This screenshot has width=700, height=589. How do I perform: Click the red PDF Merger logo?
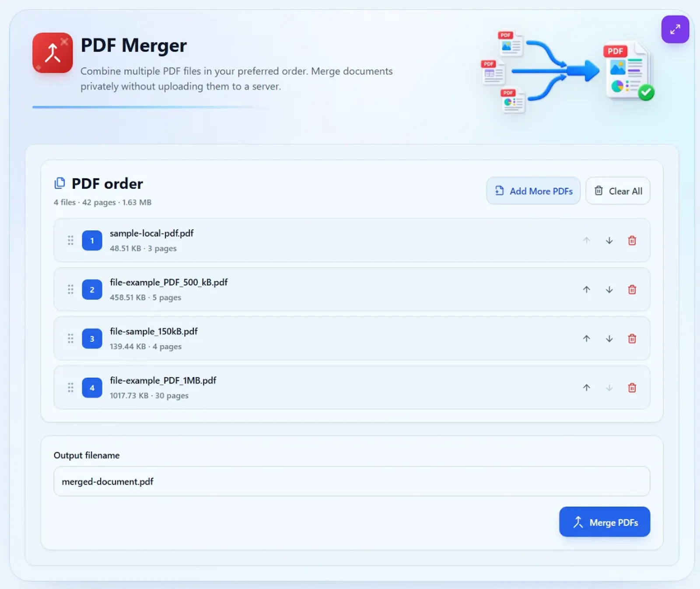52,52
